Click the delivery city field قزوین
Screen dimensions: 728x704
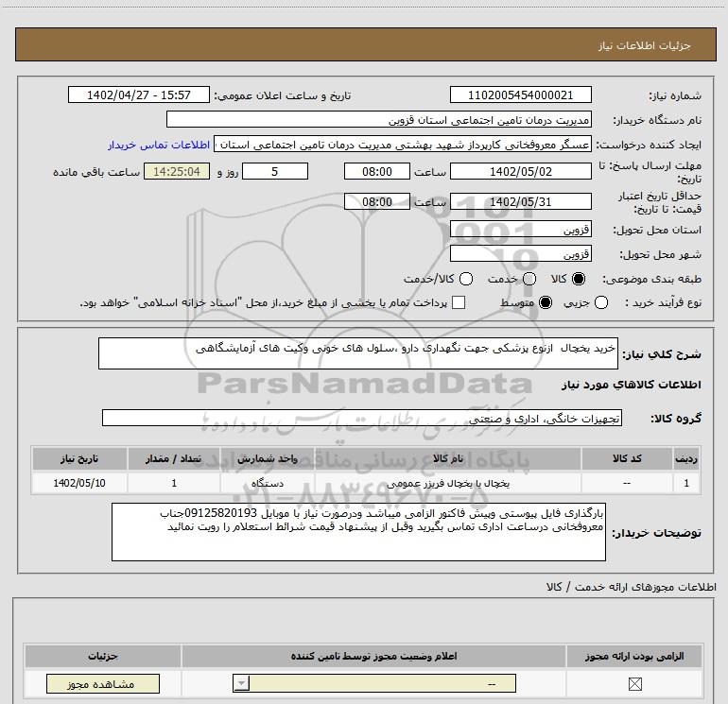[x=520, y=254]
